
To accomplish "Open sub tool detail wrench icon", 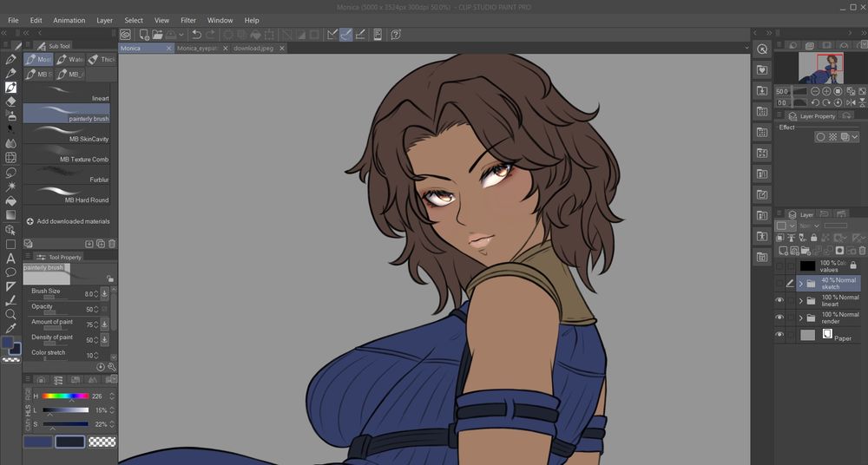I will click(112, 367).
